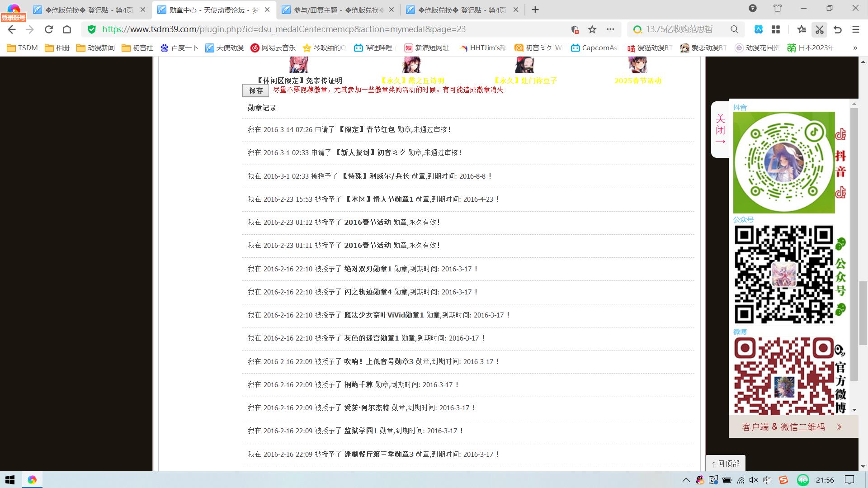Open the notification center icon
The height and width of the screenshot is (488, 868).
(849, 480)
